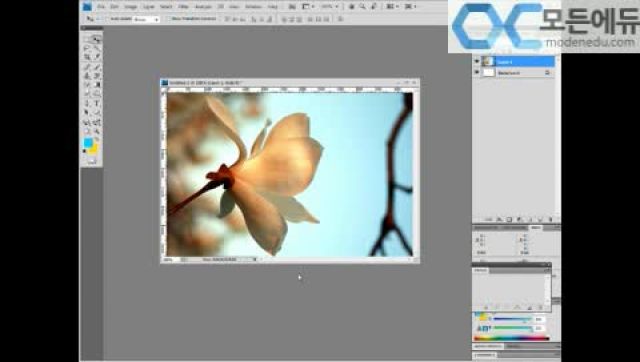Select the History Brush tool
The image size is (640, 362).
coord(96,75)
